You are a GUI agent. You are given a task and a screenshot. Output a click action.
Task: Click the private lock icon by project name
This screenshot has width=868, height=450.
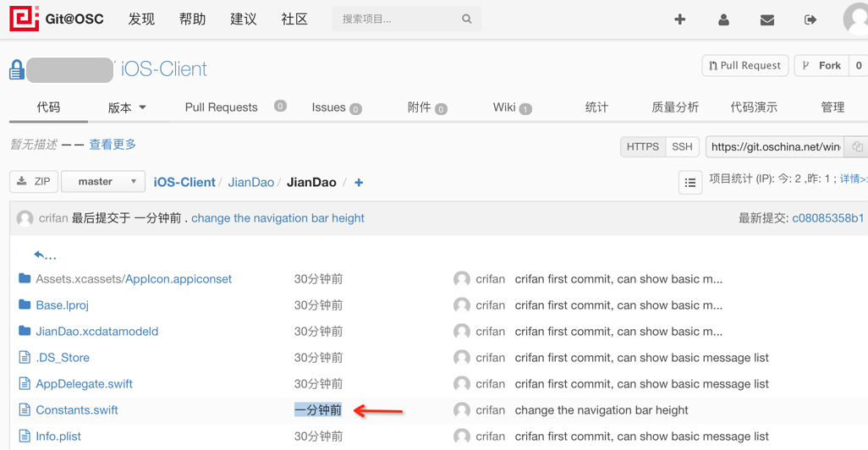pyautogui.click(x=17, y=69)
